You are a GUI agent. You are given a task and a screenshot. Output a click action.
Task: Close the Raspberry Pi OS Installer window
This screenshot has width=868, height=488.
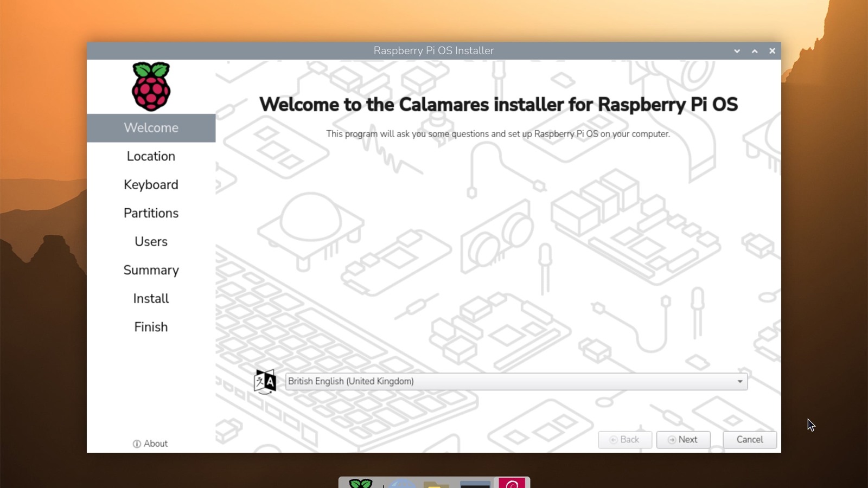(x=772, y=51)
